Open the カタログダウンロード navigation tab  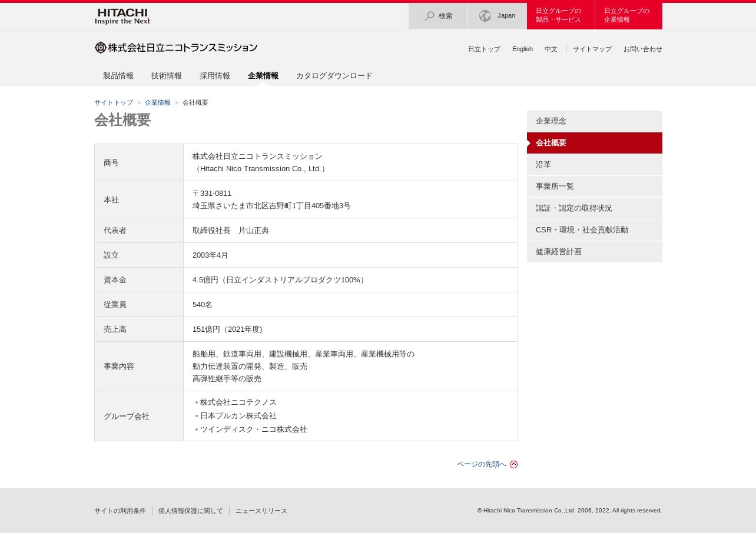pyautogui.click(x=334, y=76)
